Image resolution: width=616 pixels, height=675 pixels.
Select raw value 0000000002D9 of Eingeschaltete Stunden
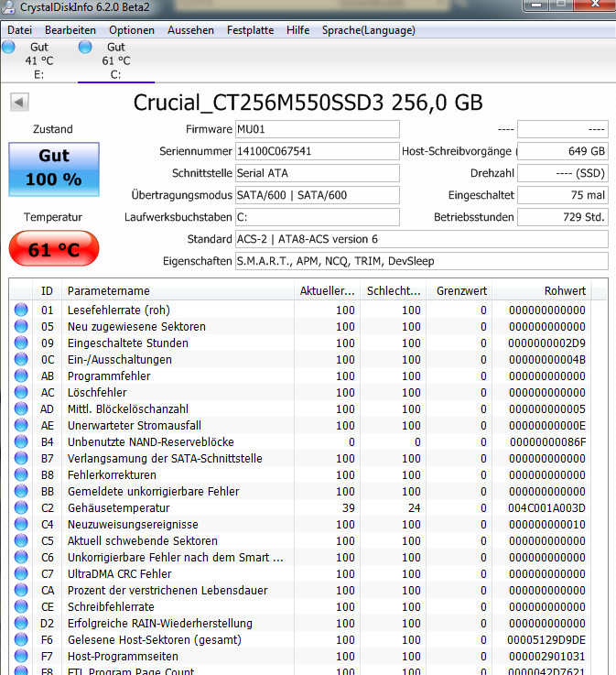[x=546, y=343]
